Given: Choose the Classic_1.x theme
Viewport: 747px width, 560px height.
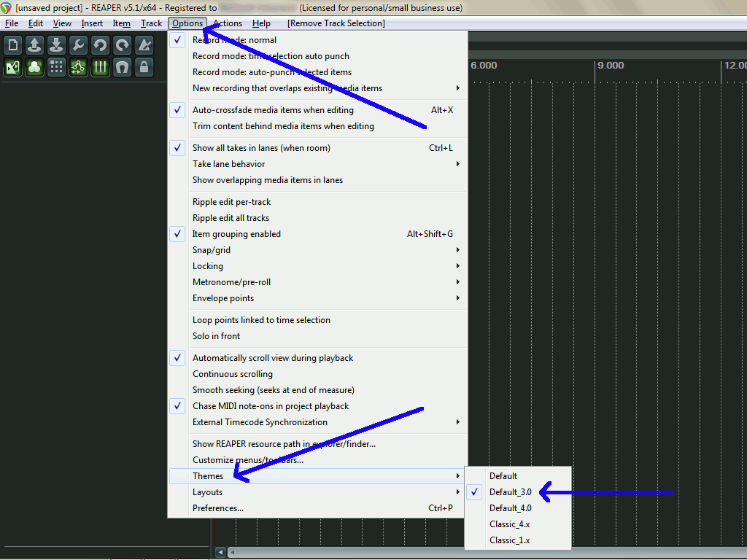Looking at the screenshot, I should click(x=518, y=540).
